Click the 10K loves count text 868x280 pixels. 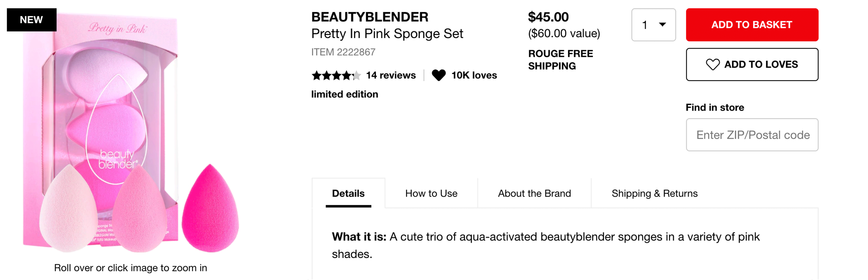point(474,75)
